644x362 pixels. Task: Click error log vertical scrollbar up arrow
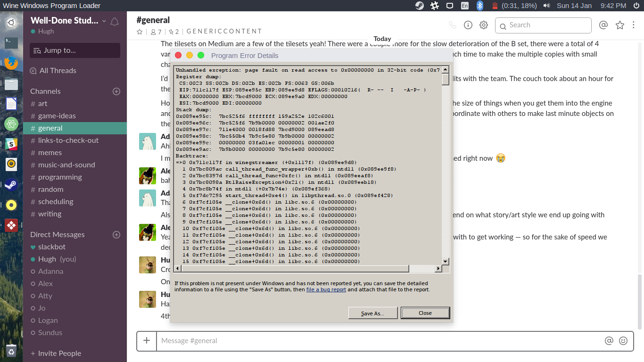[446, 70]
